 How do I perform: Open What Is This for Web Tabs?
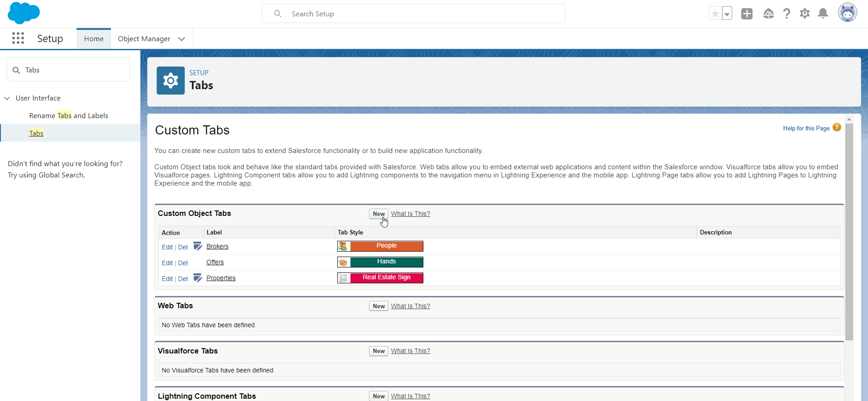[410, 306]
